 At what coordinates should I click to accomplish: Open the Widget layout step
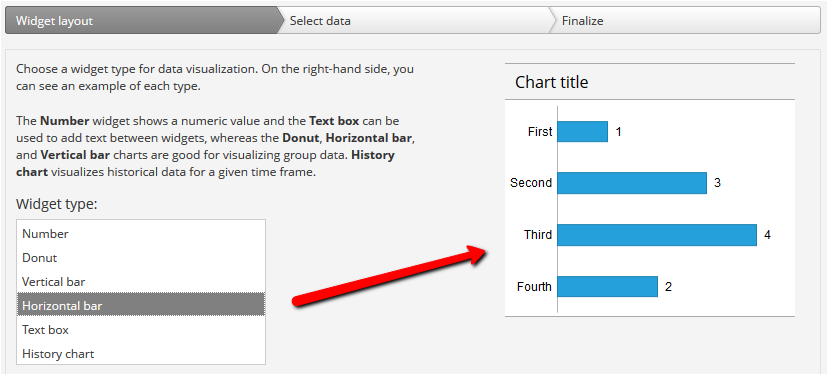(x=141, y=21)
